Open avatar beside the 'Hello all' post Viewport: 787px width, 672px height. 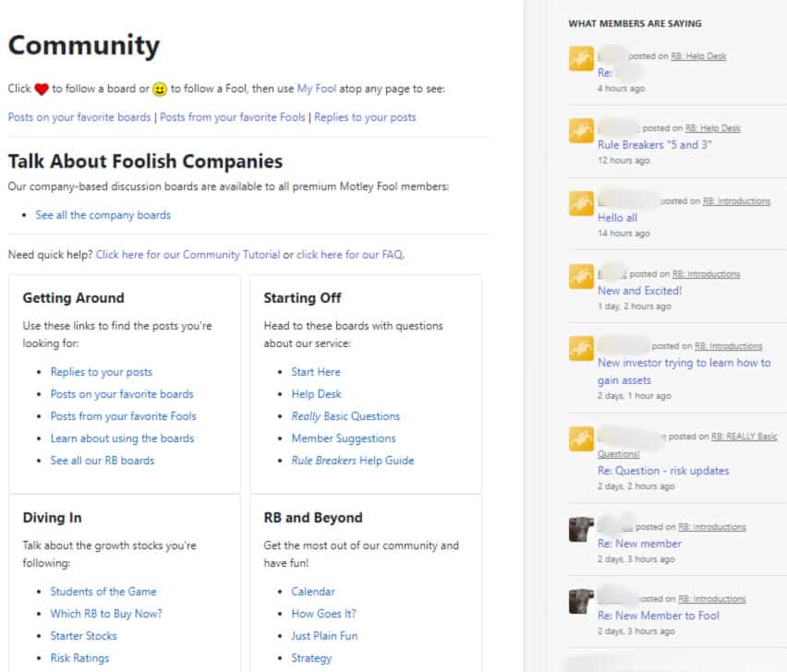pyautogui.click(x=581, y=204)
